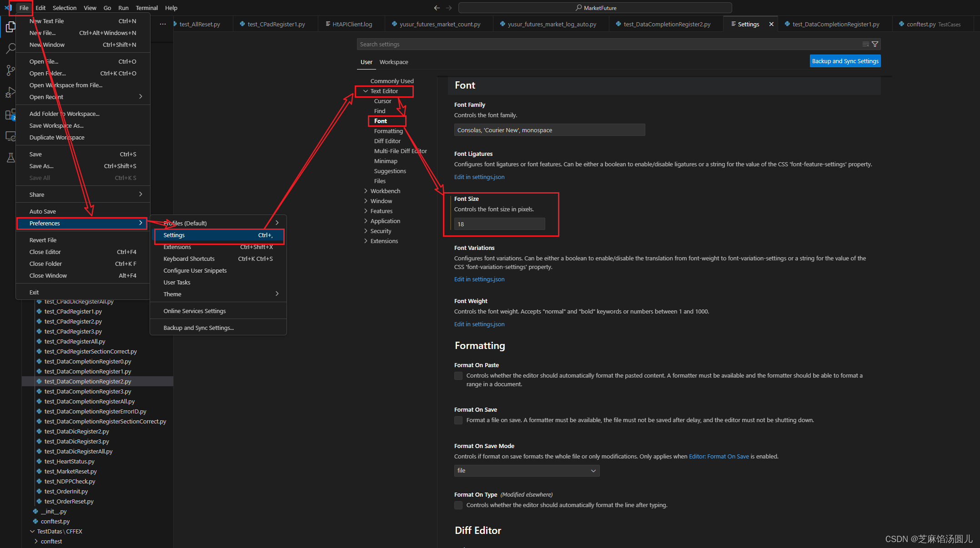The image size is (980, 548).
Task: Open the Format On Save Mode dropdown
Action: click(527, 471)
